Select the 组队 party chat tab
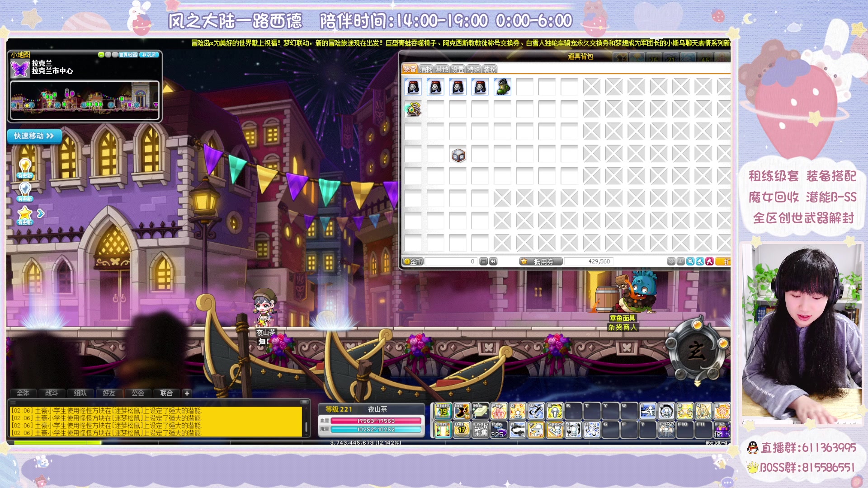Image resolution: width=868 pixels, height=488 pixels. click(80, 393)
